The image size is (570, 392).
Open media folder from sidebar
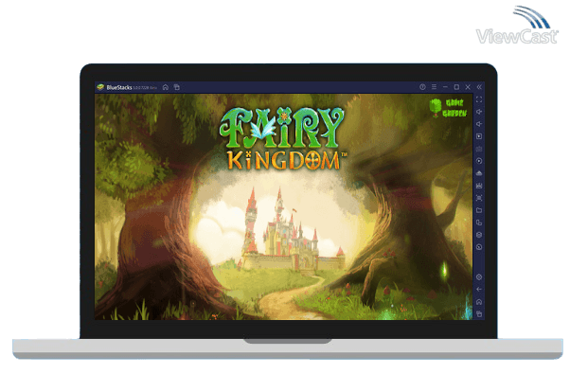(x=479, y=210)
